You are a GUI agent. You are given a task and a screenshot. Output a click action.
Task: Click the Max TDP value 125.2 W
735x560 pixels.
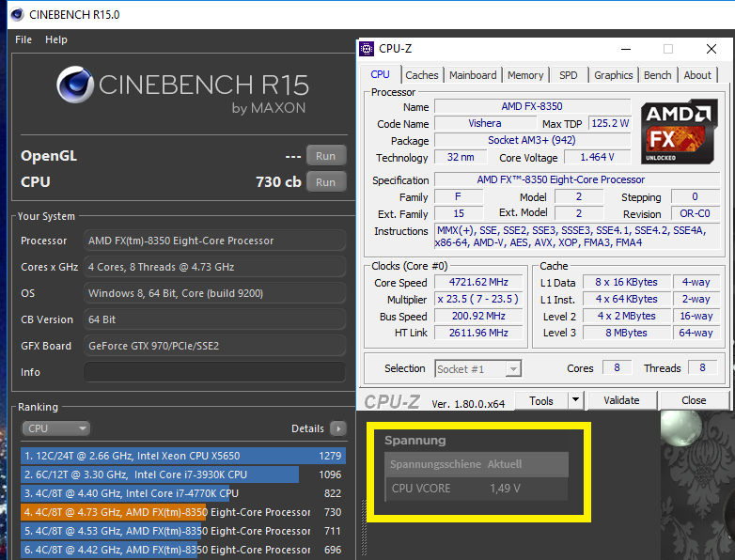(x=610, y=123)
